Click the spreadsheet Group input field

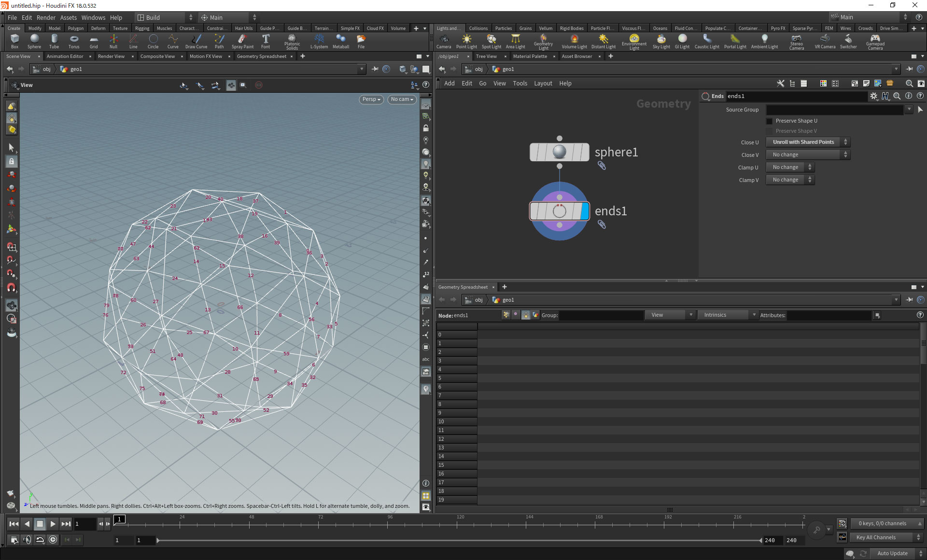pos(601,315)
